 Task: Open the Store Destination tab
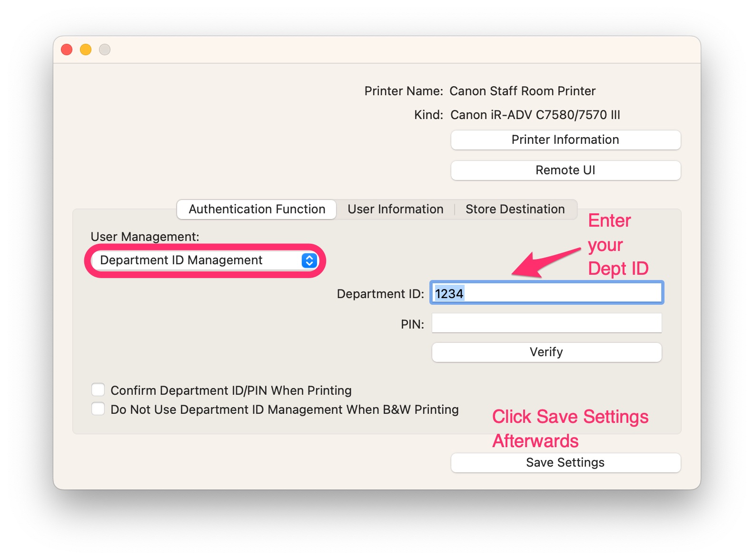515,210
